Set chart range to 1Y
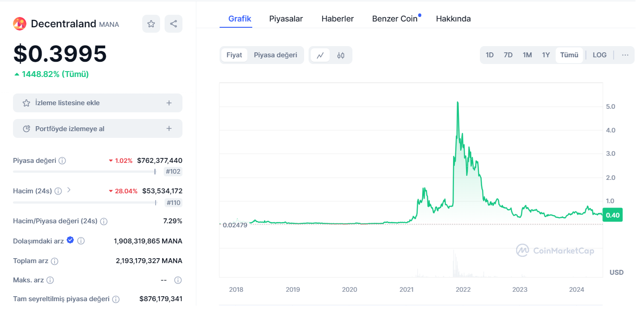This screenshot has width=644, height=311. tap(546, 55)
